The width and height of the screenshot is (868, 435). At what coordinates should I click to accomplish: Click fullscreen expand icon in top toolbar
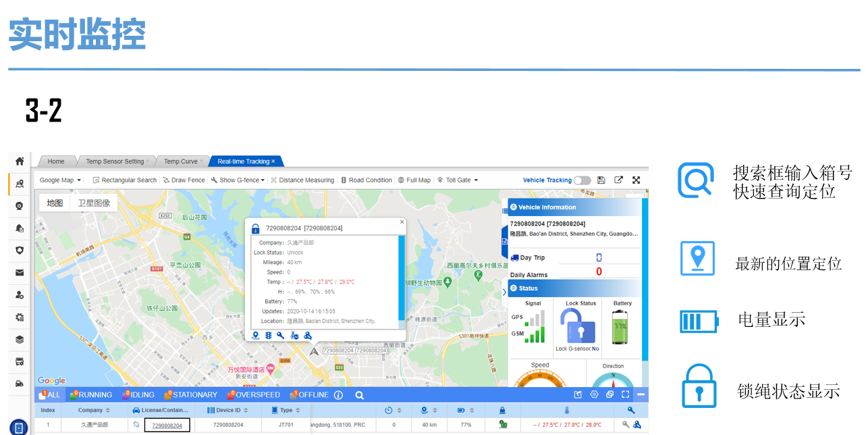tap(636, 180)
